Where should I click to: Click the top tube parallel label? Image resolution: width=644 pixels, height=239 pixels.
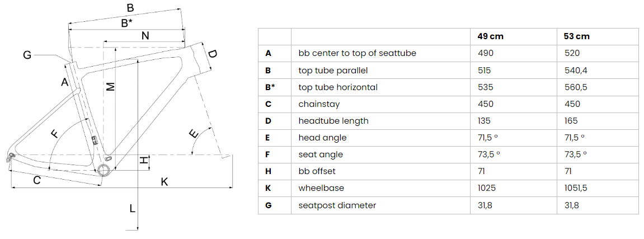pos(333,70)
